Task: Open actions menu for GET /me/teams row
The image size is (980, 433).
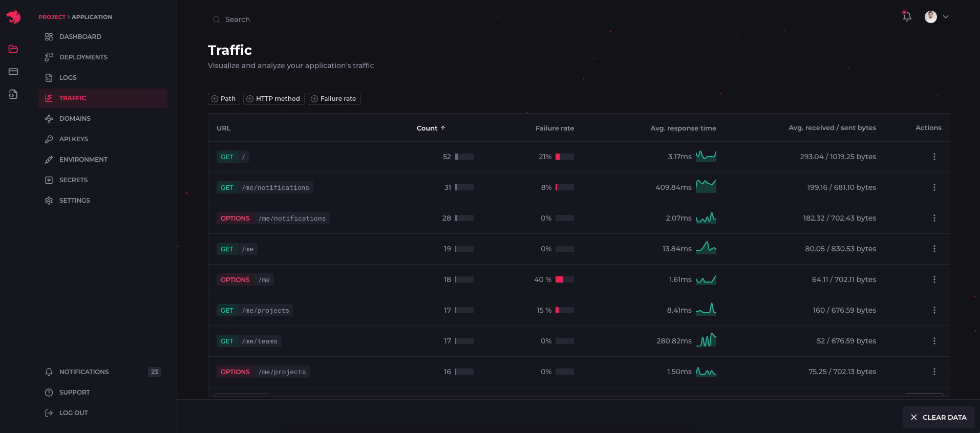Action: (x=934, y=341)
